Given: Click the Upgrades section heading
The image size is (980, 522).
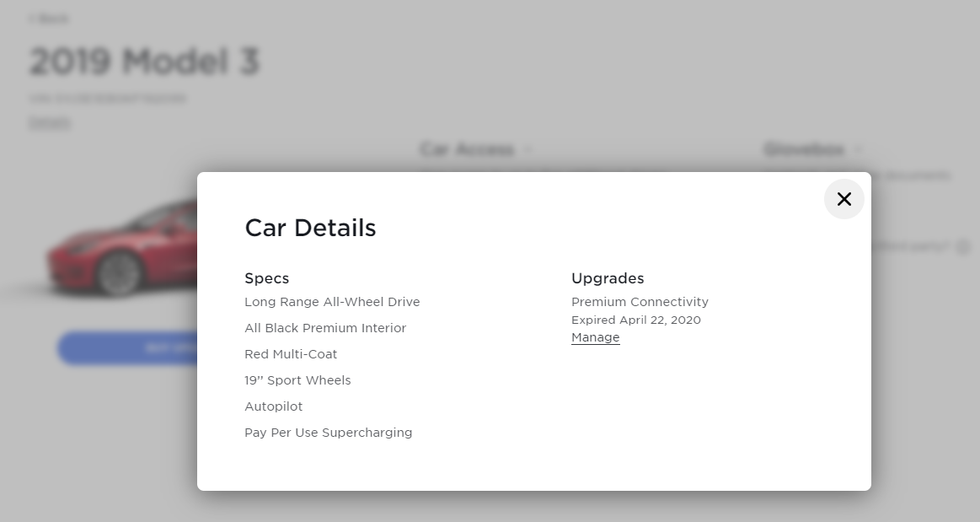Looking at the screenshot, I should click(608, 278).
